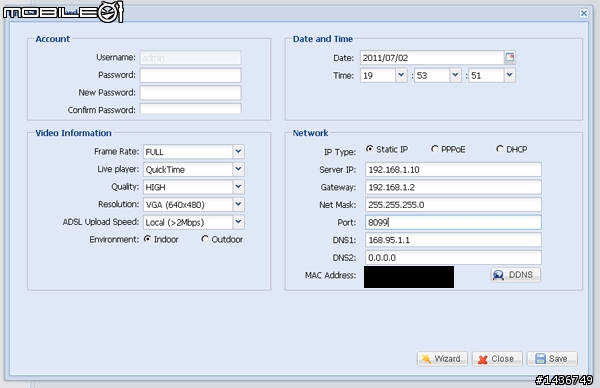Expand the Quality dropdown
This screenshot has width=600, height=388.
click(238, 187)
